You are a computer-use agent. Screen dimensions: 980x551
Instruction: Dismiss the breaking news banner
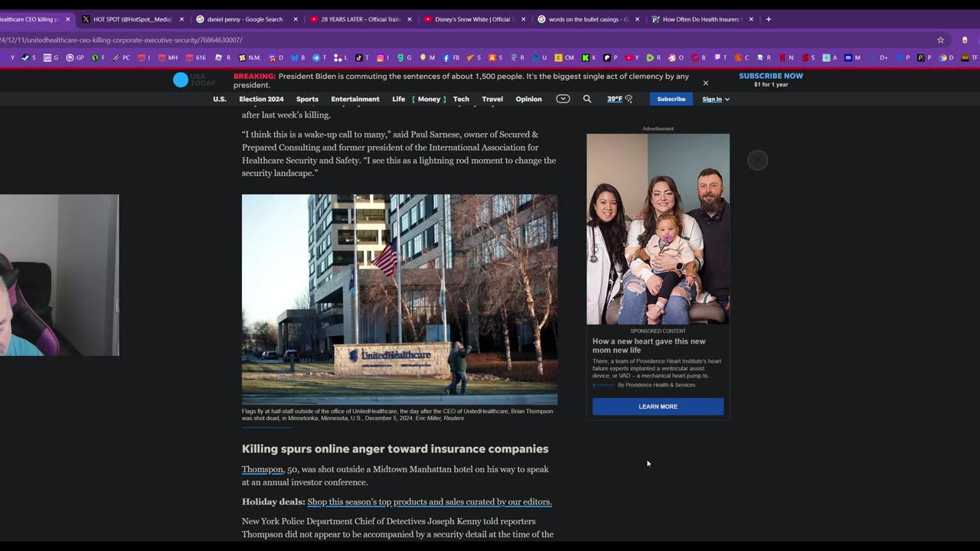click(x=706, y=83)
